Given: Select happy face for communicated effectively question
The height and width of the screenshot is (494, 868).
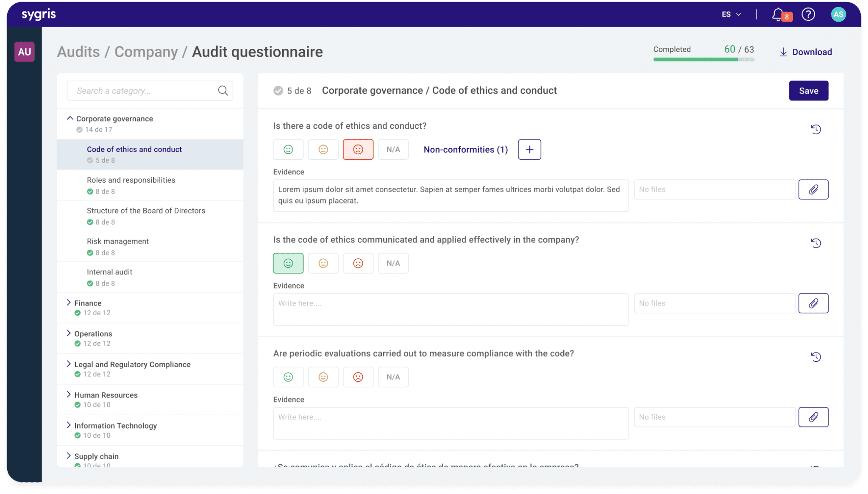Looking at the screenshot, I should click(288, 263).
